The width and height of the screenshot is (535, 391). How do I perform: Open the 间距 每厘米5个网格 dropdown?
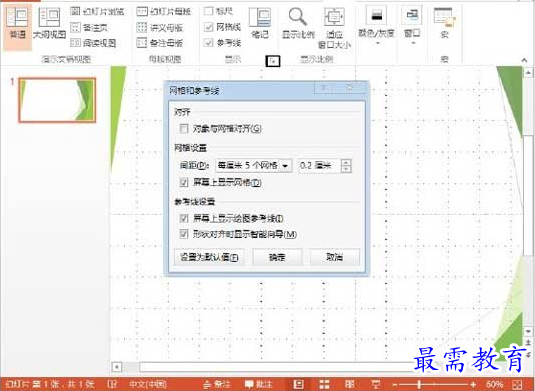(254, 165)
